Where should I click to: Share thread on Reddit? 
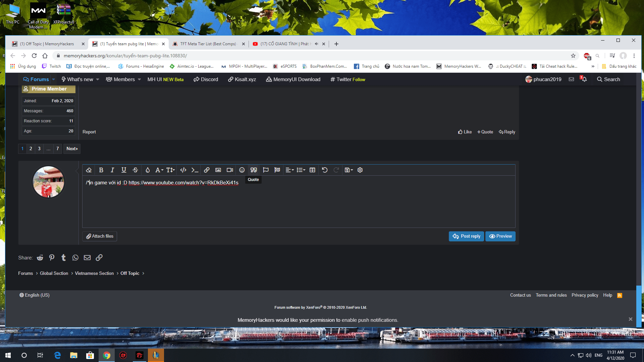point(40,257)
